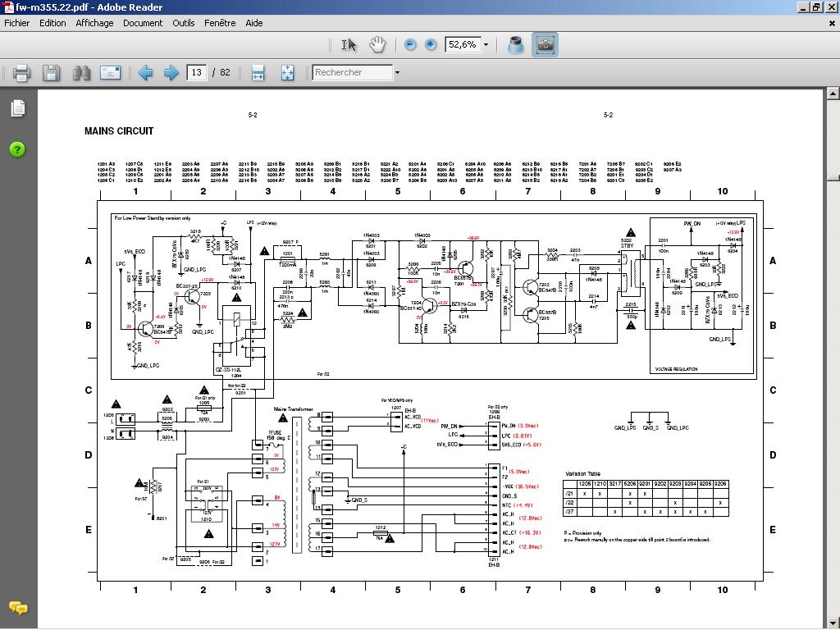Open the Edition menu
The image size is (840, 630).
pyautogui.click(x=52, y=23)
